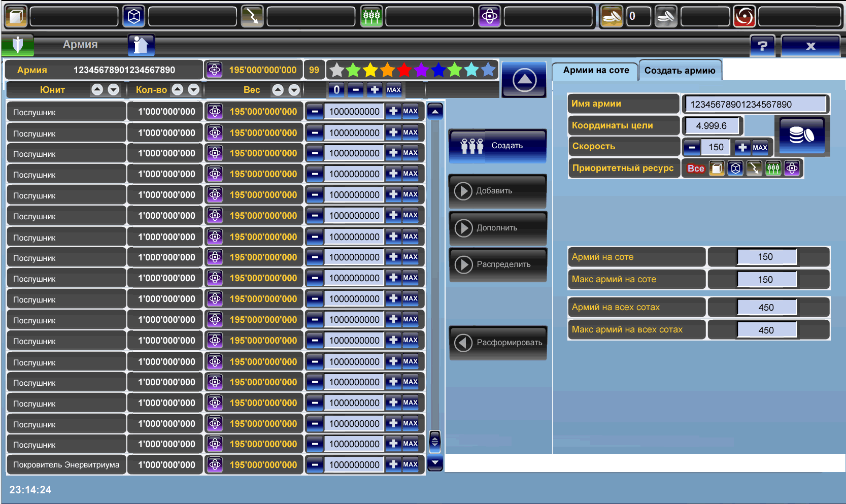The width and height of the screenshot is (846, 504).
Task: Switch to the Армии на соте tab
Action: tap(595, 71)
